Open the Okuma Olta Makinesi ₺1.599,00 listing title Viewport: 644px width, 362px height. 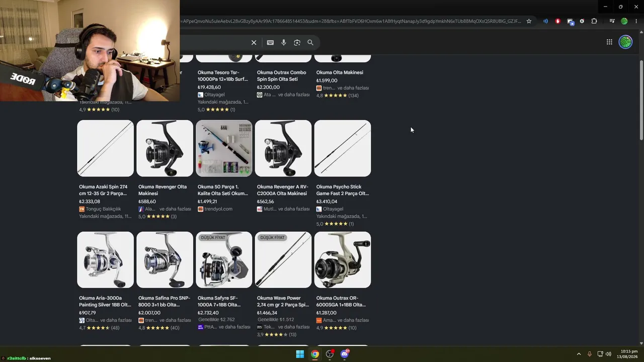(340, 72)
